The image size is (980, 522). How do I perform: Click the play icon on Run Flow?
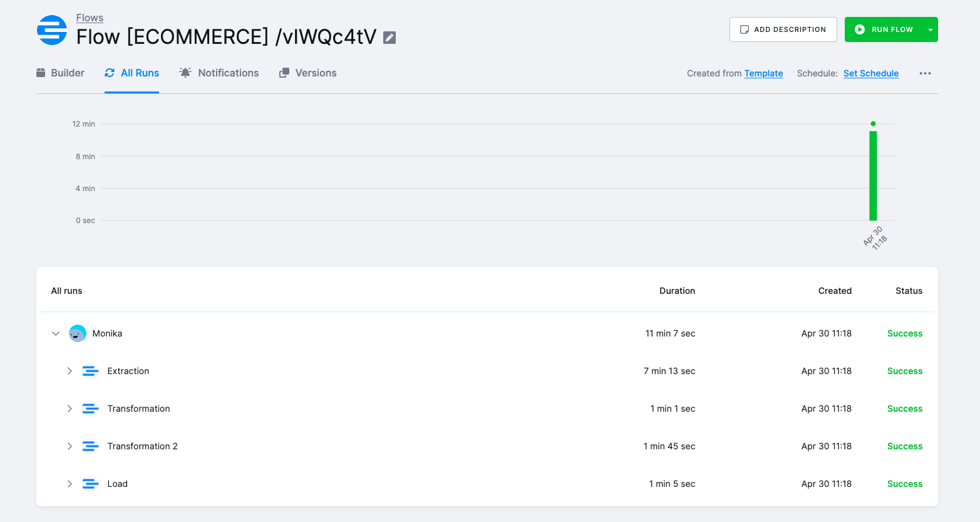859,29
